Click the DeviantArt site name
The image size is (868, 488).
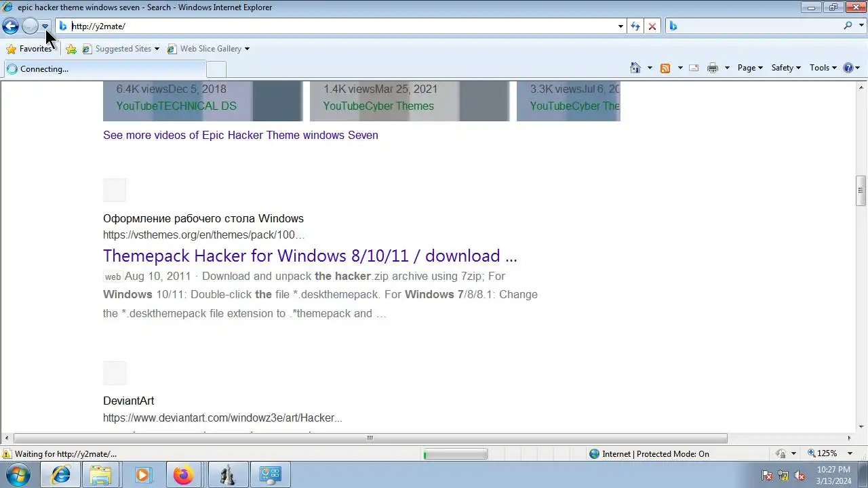pyautogui.click(x=128, y=401)
